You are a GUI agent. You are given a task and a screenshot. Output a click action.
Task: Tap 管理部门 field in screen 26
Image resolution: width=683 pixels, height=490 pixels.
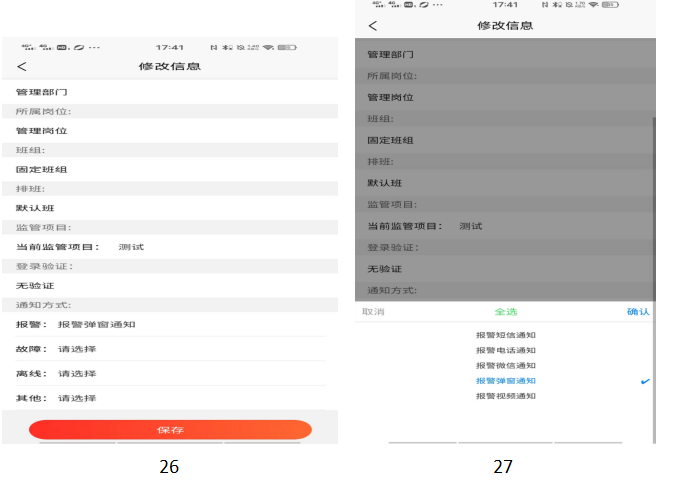click(x=170, y=92)
